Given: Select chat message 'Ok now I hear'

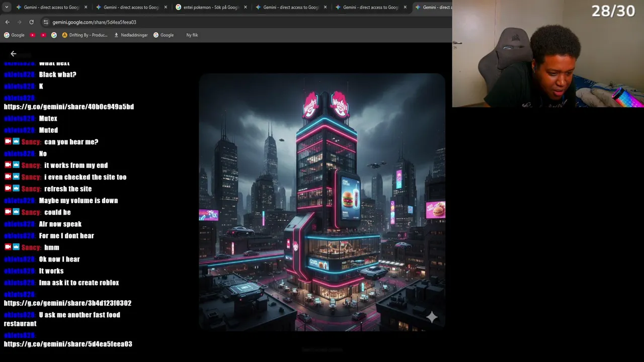Looking at the screenshot, I should click(59, 259).
